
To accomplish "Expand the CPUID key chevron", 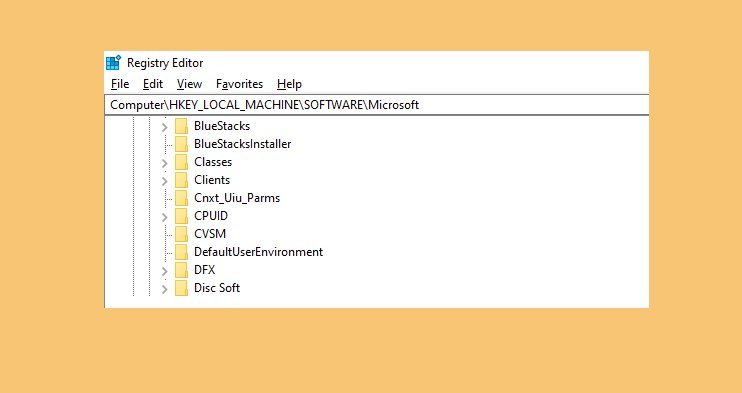I will [165, 217].
